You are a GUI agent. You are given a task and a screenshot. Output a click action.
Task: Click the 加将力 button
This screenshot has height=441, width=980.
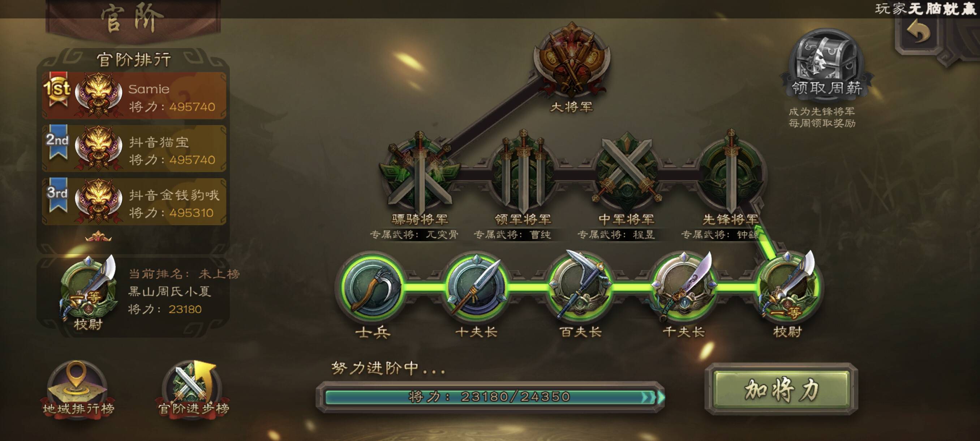click(781, 389)
